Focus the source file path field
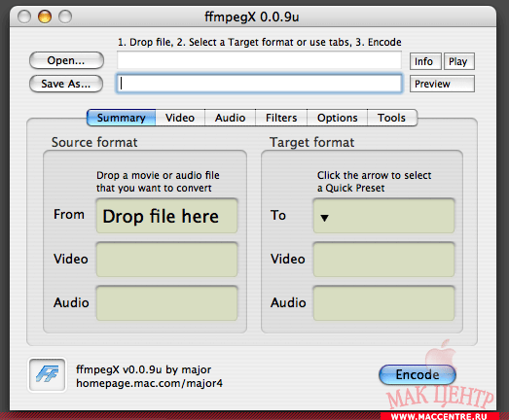Viewport: 509px width, 420px height. pos(260,60)
